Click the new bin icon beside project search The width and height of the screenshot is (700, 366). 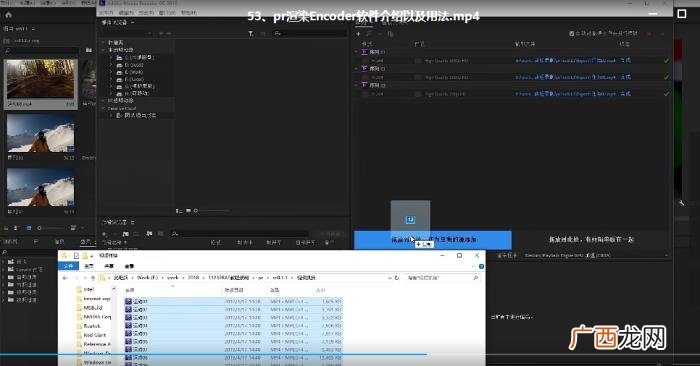(x=89, y=50)
